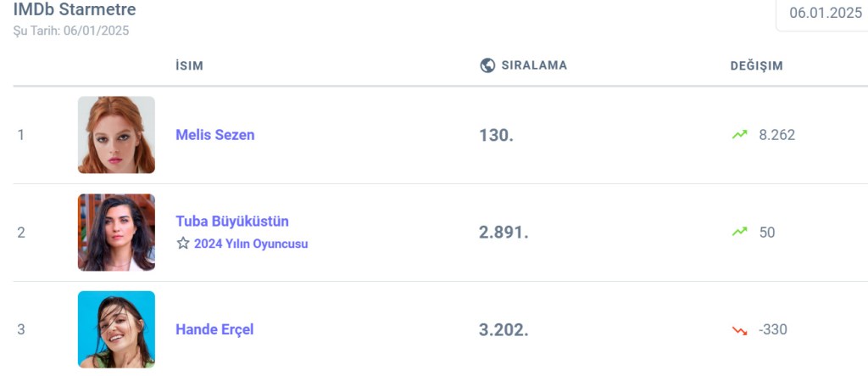Open Hande Erçel's profile photo
The image size is (868, 376).
116,329
